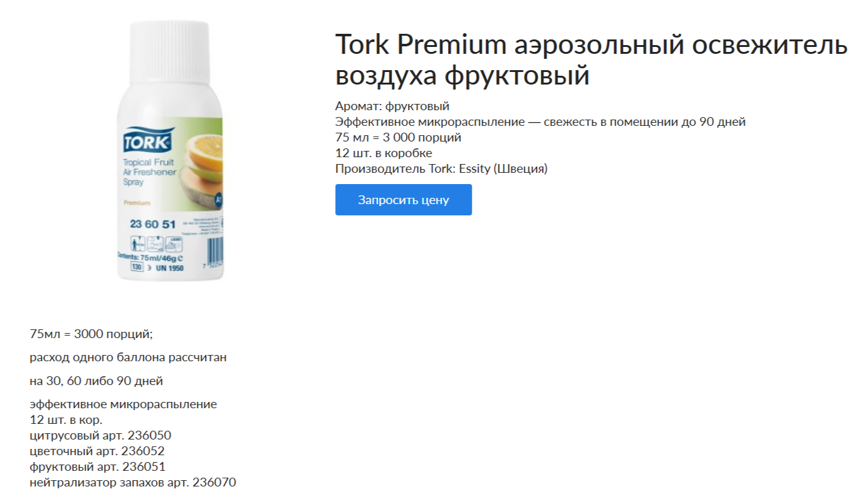Click the blue Запросить цену button
This screenshot has height=504, width=861.
point(404,200)
